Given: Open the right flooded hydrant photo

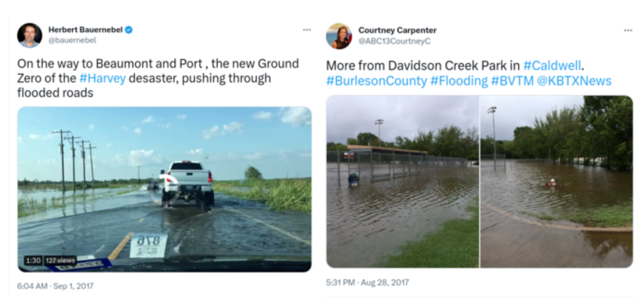Looking at the screenshot, I should point(557,181).
